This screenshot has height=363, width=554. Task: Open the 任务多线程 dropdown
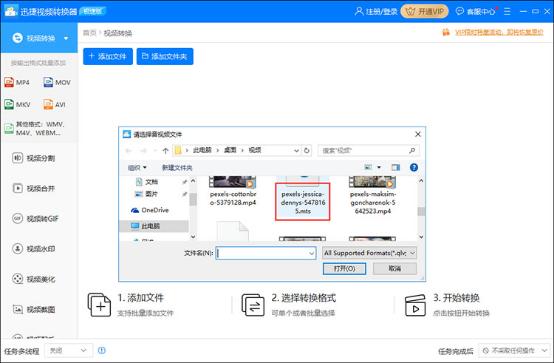pyautogui.click(x=69, y=351)
